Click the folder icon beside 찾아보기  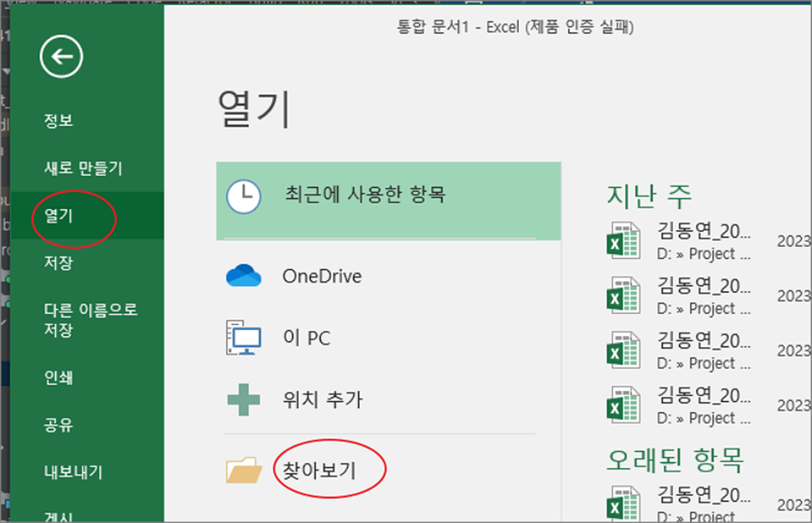(x=244, y=469)
